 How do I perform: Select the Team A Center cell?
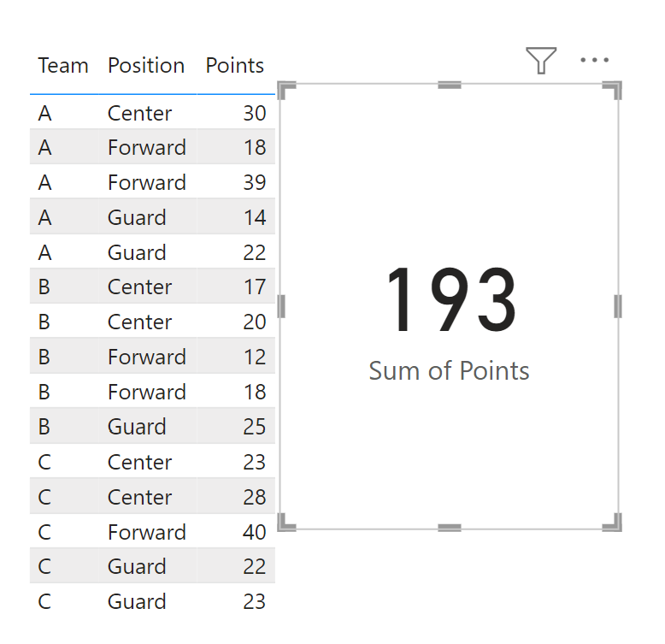point(139,113)
